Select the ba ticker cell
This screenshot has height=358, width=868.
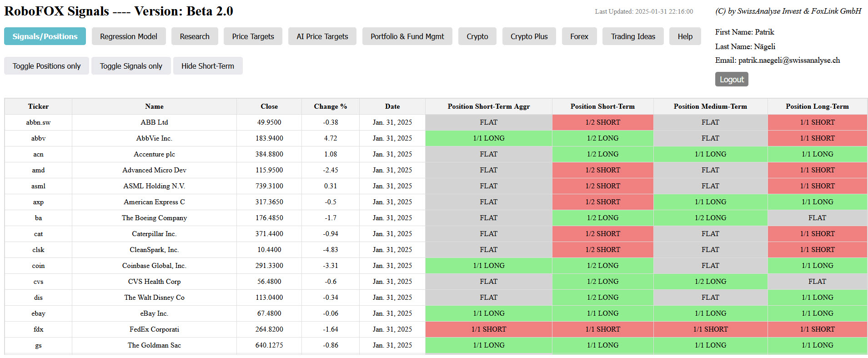click(x=38, y=218)
